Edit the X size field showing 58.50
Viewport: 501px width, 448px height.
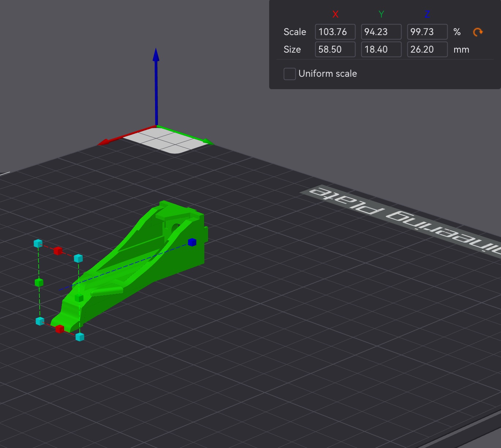(x=335, y=49)
